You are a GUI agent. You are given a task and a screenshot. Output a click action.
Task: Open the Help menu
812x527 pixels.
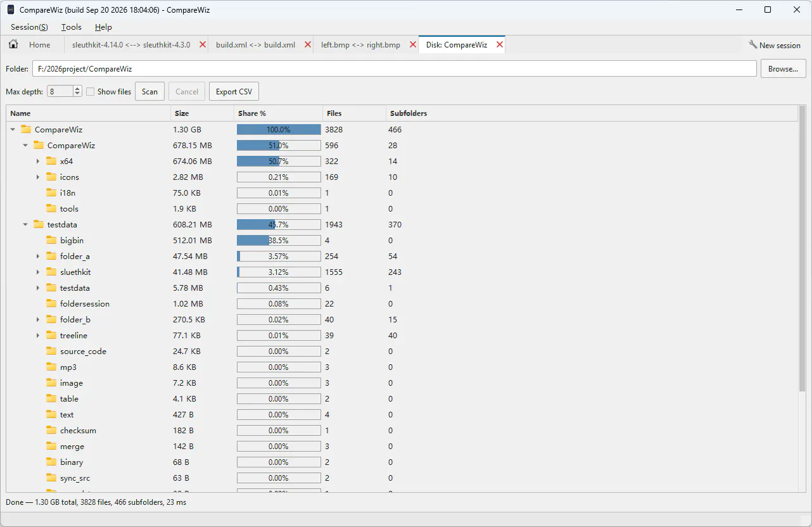click(103, 27)
